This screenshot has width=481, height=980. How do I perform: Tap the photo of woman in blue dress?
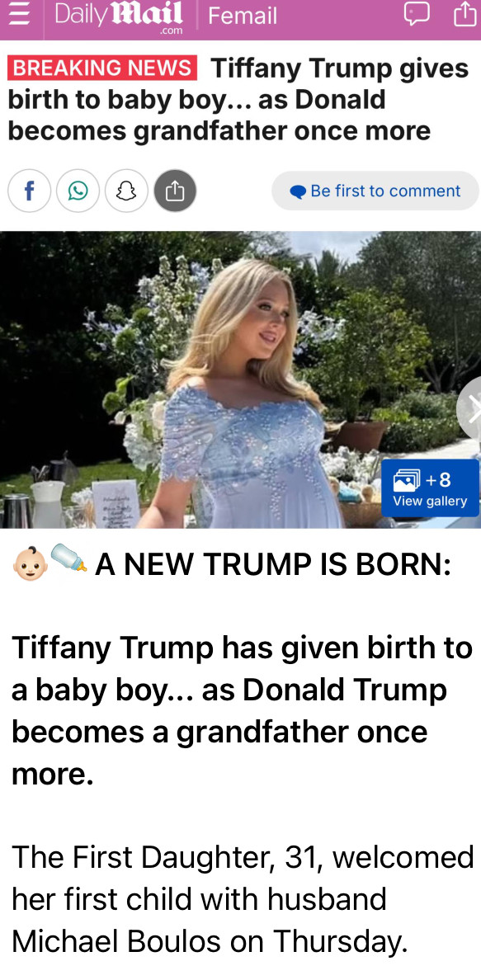(240, 380)
